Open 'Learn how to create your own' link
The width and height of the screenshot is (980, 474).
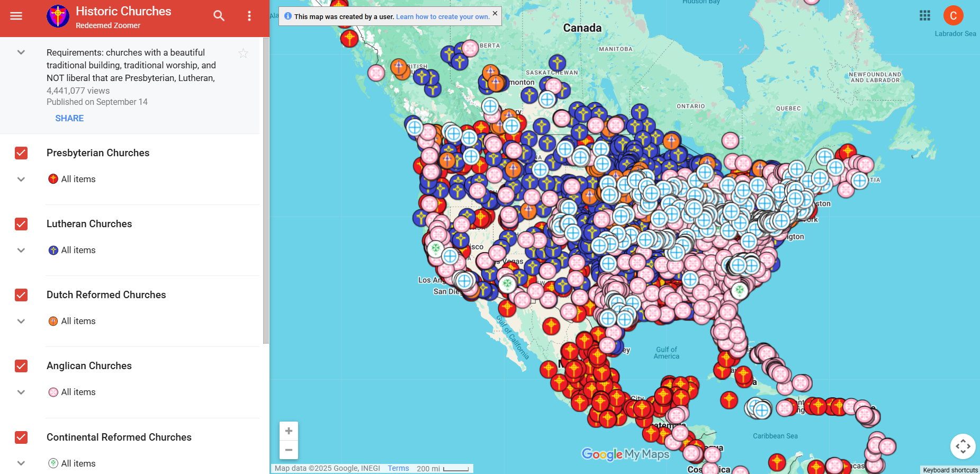pyautogui.click(x=443, y=17)
